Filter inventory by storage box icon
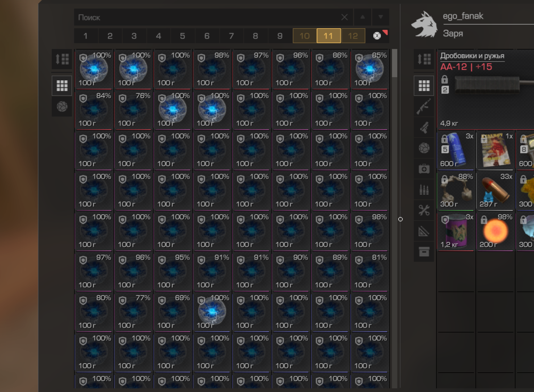The width and height of the screenshot is (534, 392). (424, 252)
